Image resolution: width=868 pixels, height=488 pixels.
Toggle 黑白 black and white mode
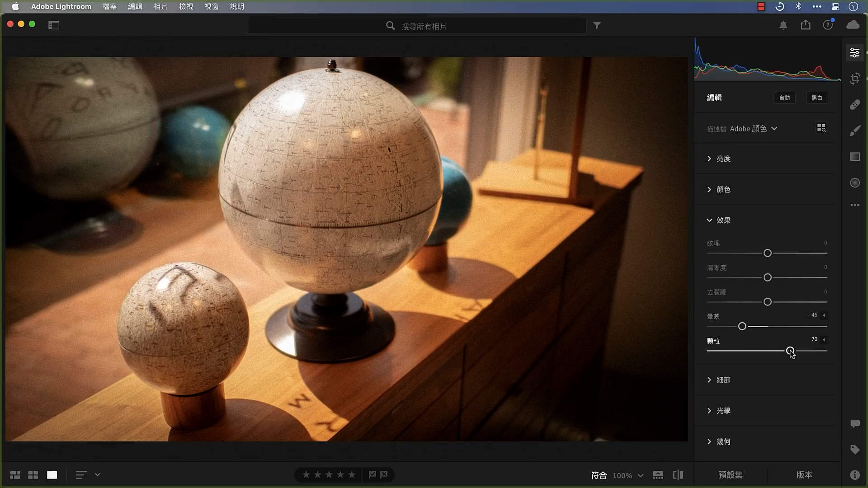816,98
